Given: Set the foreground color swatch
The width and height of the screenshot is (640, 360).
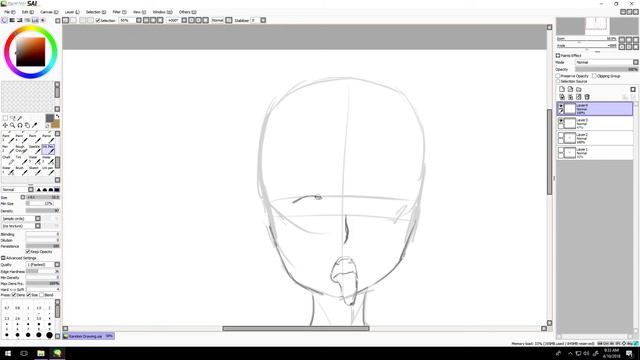Looking at the screenshot, I should (x=49, y=118).
